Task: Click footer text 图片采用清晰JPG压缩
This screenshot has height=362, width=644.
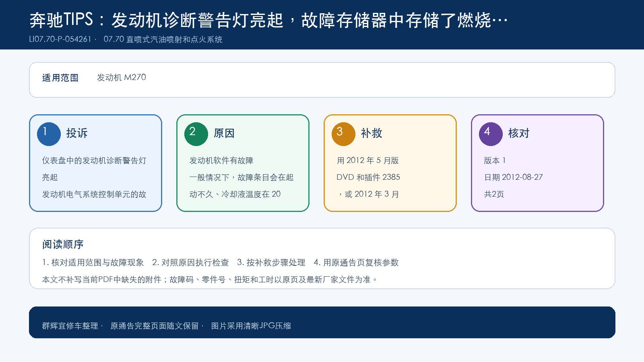Action: [251, 326]
